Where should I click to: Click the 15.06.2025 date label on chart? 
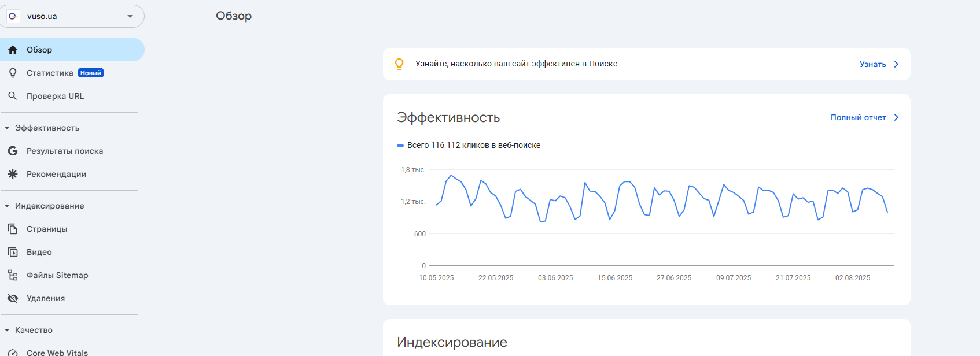click(615, 278)
